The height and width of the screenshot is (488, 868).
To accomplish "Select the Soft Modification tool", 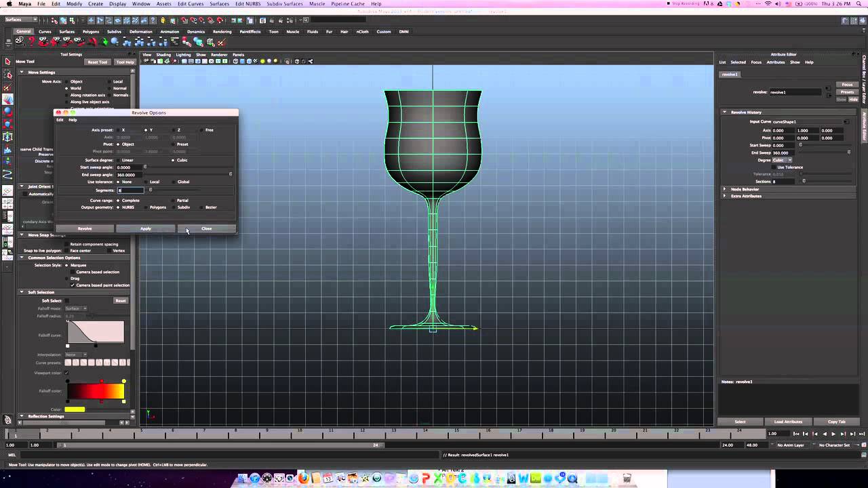I will [7, 150].
